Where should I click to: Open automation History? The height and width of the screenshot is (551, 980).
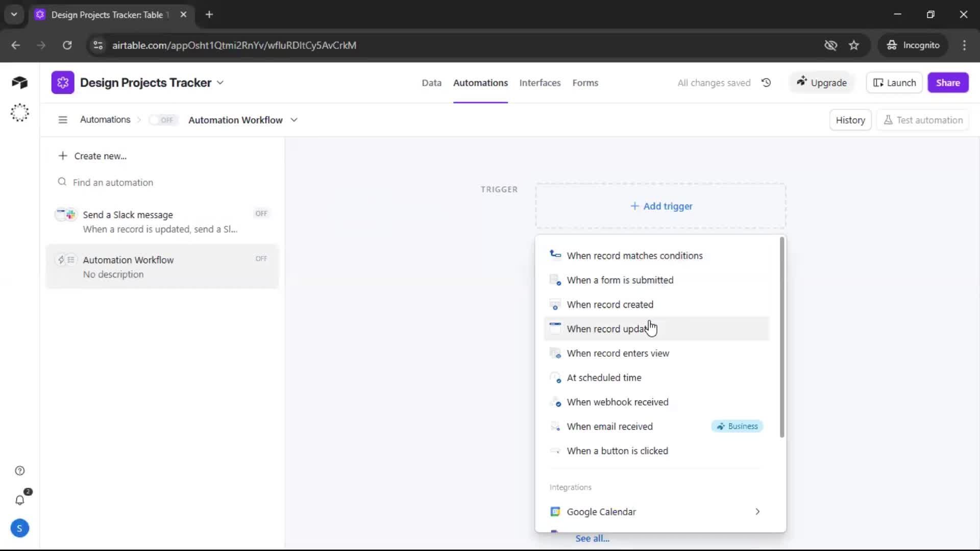[x=850, y=120]
